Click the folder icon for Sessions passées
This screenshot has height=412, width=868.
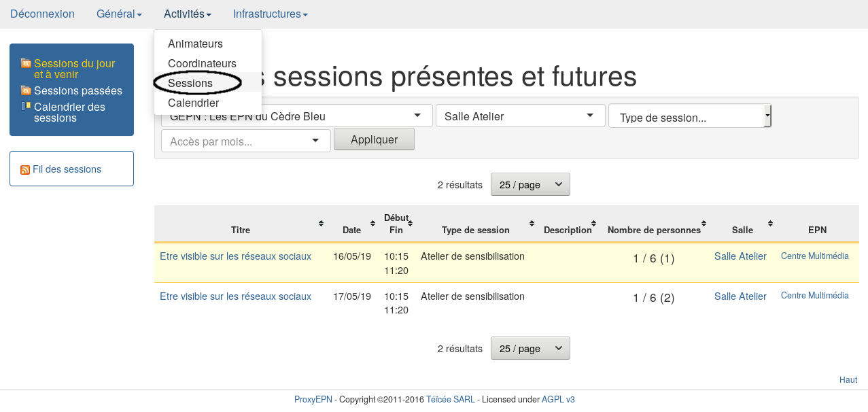point(26,90)
